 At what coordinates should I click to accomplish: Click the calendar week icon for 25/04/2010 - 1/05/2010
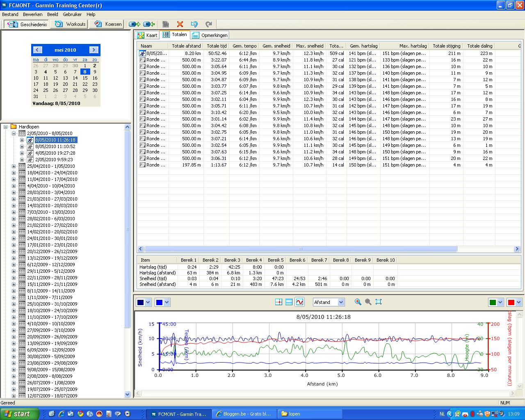(x=22, y=166)
